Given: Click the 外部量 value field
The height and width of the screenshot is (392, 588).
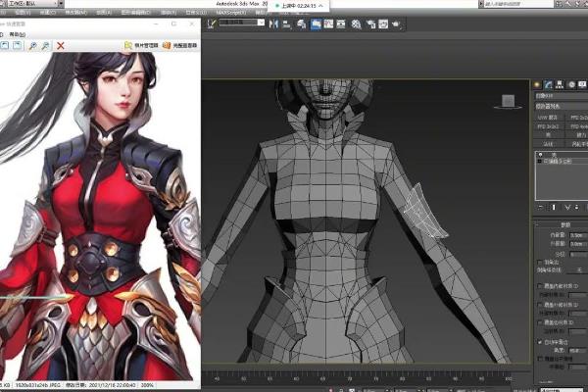Looking at the screenshot, I should pos(578,244).
